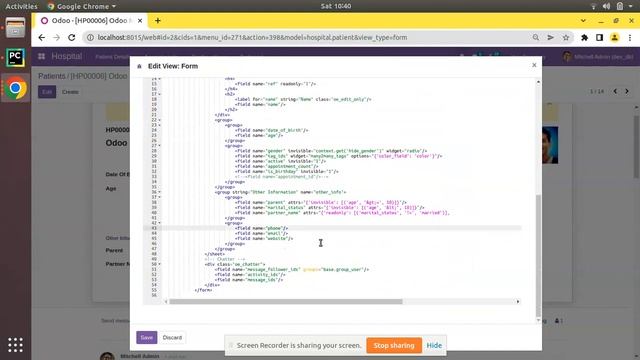Collapse the code fold at line 22
This screenshot has height=360, width=640.
pyautogui.click(x=160, y=120)
